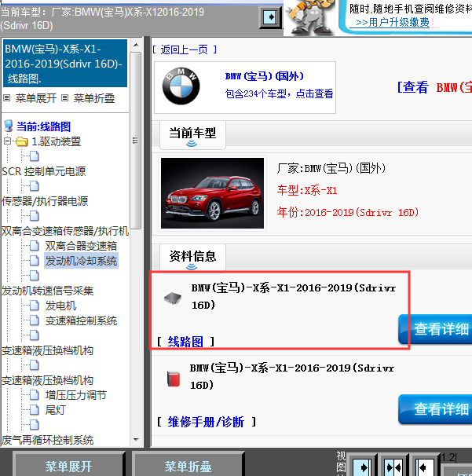The width and height of the screenshot is (472, 476).
Task: Click page icon above 发动机转速信号采集
Action: [x=35, y=276]
